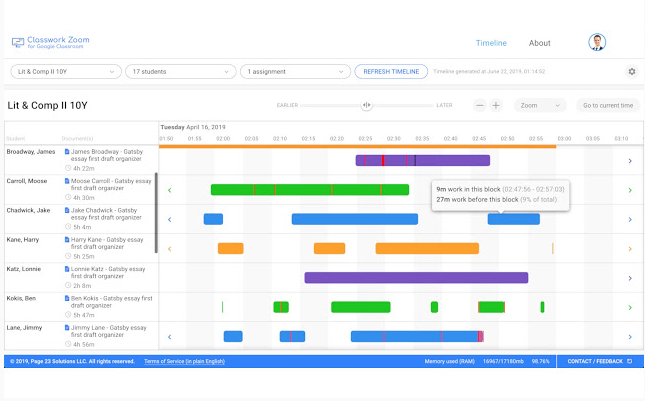This screenshot has width=645, height=401.
Task: Jump to later work in Katz row
Action: (630, 278)
